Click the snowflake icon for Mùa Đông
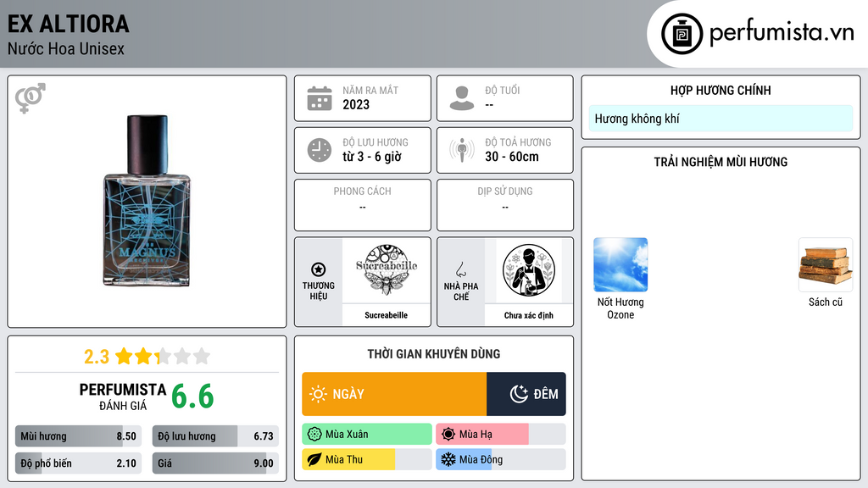 point(448,459)
